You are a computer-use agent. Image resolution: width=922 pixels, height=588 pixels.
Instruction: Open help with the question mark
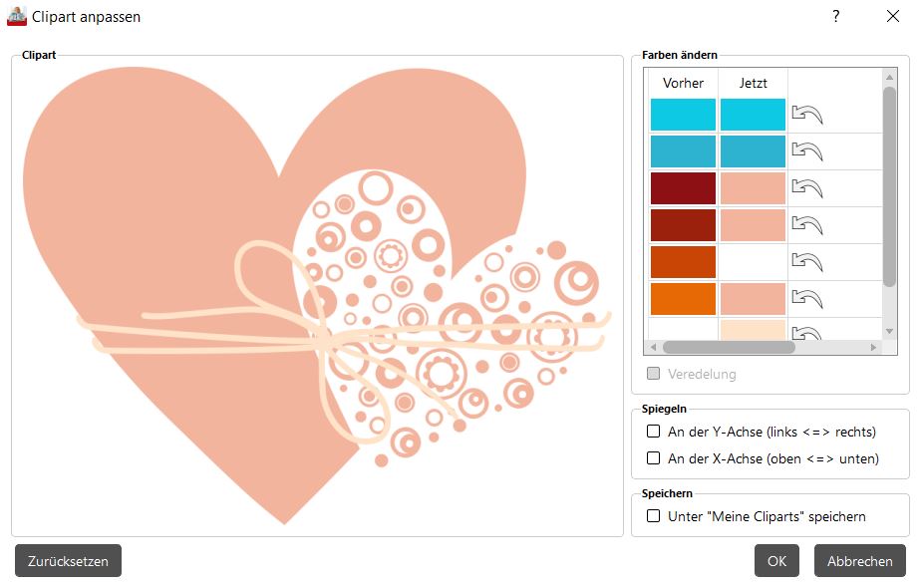pyautogui.click(x=836, y=16)
